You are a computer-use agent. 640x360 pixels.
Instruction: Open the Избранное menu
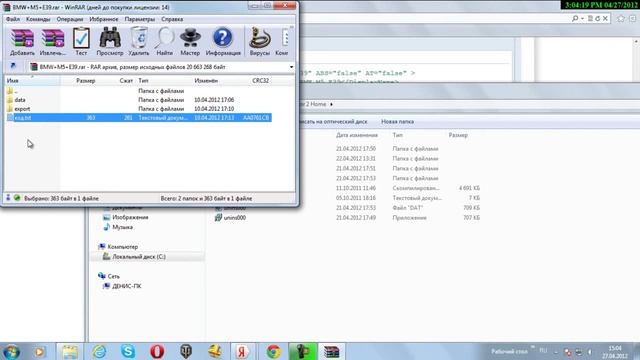tap(104, 19)
